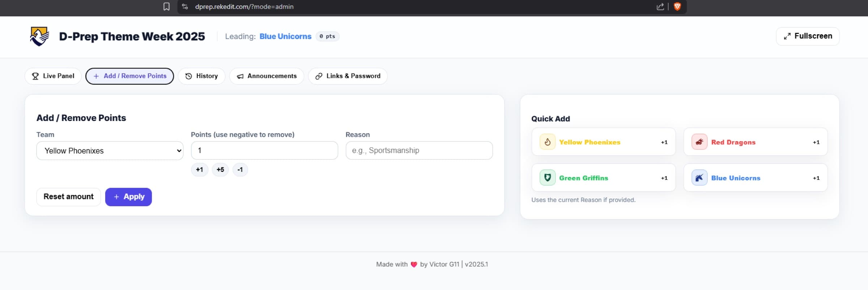Open Brave Shields lion icon
Viewport: 868px width, 290px height.
pyautogui.click(x=677, y=7)
